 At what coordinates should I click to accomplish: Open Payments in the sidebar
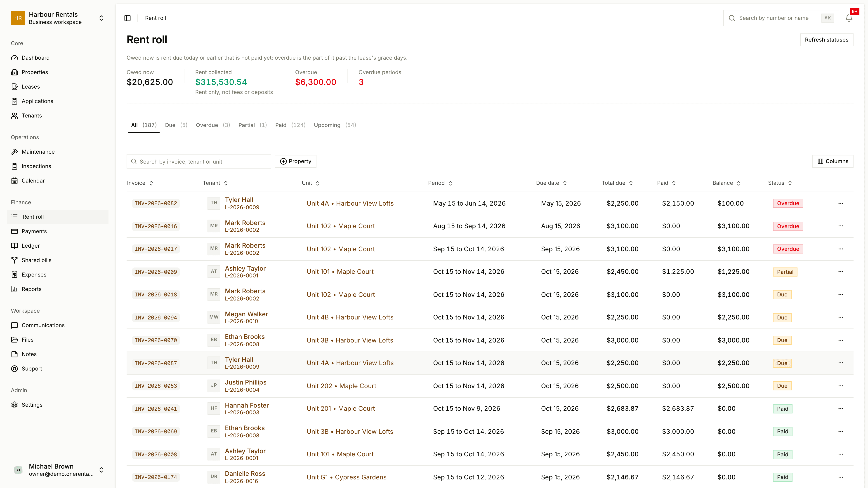[x=58, y=231]
